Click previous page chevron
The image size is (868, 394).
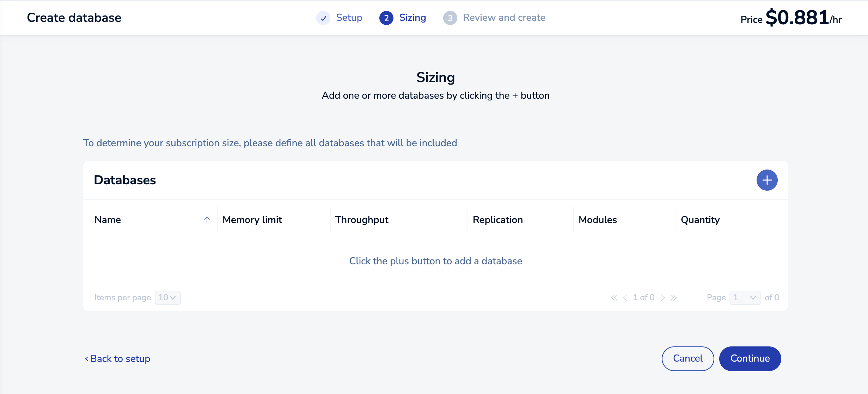pos(625,298)
